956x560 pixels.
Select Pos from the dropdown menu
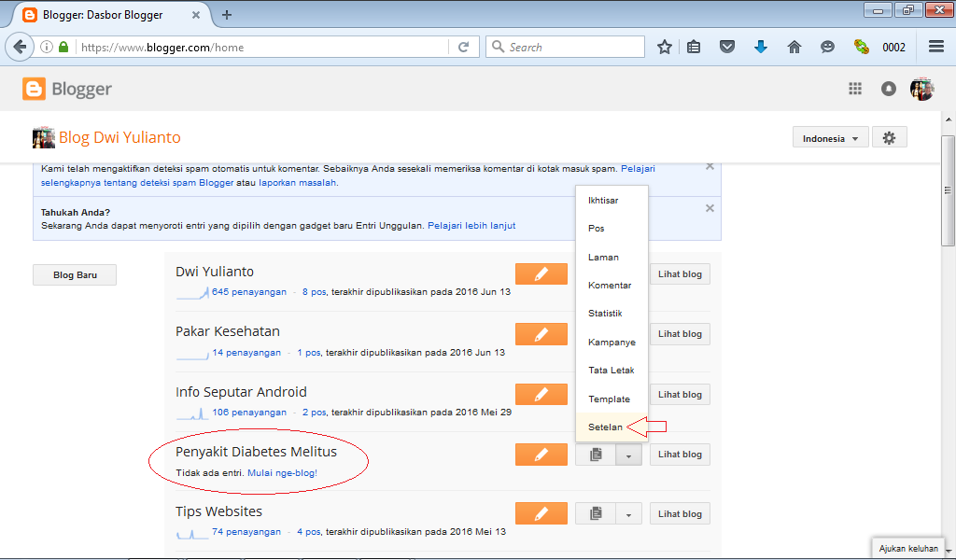point(612,229)
